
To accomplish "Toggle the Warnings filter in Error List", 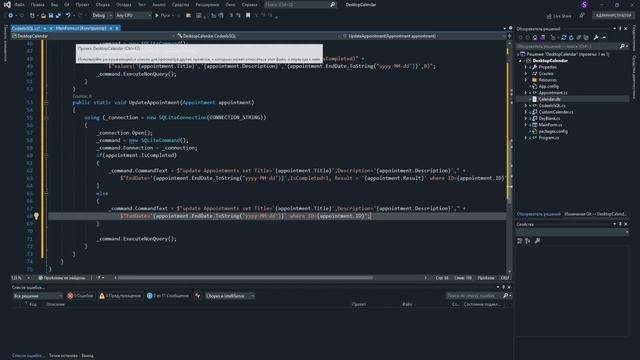I will (x=120, y=296).
